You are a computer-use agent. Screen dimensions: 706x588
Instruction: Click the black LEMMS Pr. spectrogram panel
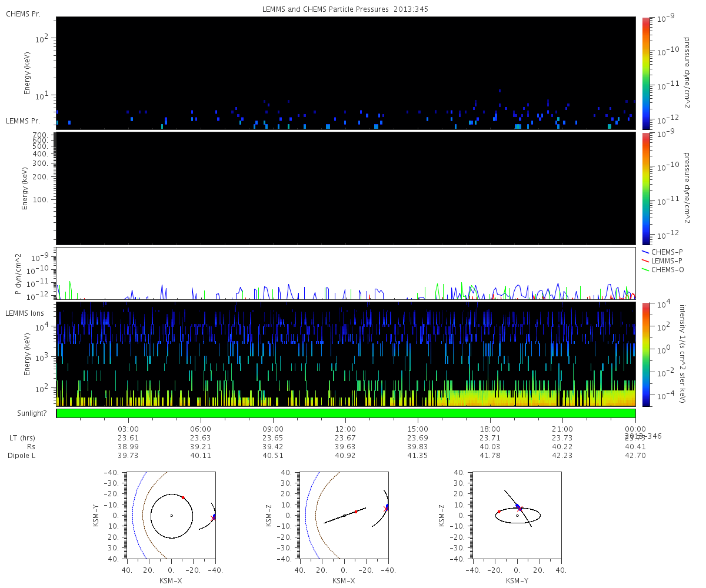(x=345, y=188)
